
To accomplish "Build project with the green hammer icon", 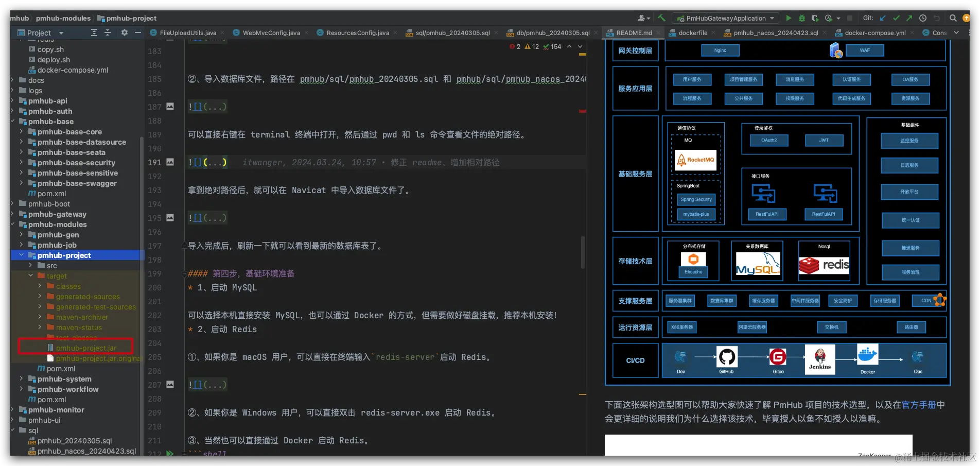I will (662, 18).
